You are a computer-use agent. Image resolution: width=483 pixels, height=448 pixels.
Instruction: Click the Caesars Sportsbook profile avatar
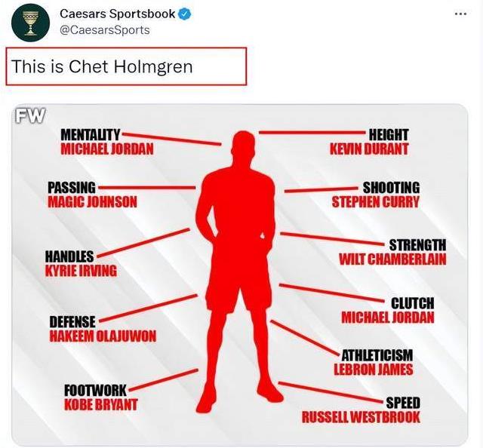click(x=30, y=23)
